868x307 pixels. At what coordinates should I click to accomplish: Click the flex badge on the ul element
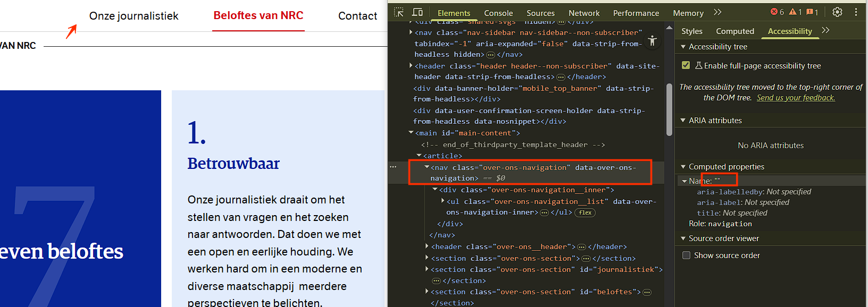585,212
